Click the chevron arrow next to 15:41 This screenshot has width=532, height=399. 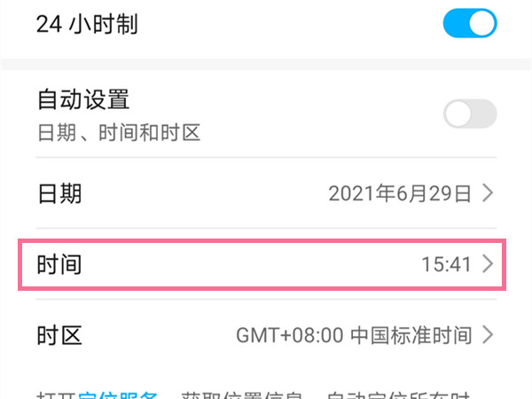[488, 263]
